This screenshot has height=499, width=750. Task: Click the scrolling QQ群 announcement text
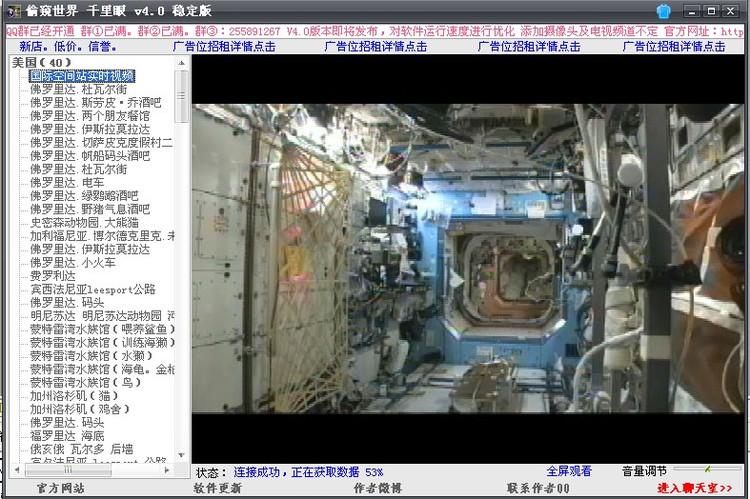pyautogui.click(x=375, y=32)
